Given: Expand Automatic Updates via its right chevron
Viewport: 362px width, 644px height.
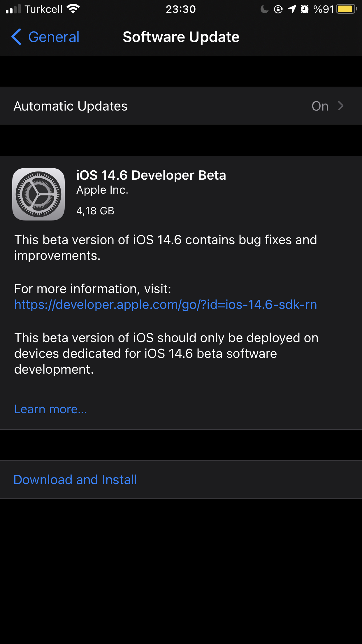Looking at the screenshot, I should 340,106.
